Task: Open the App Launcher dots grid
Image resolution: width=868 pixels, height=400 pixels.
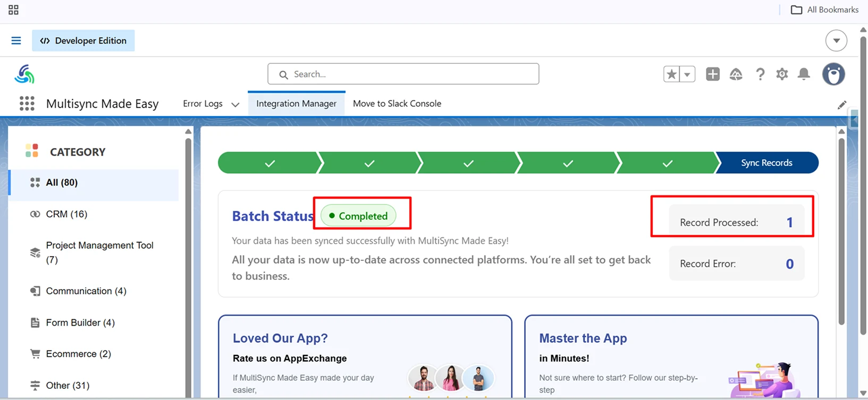Action: [27, 103]
